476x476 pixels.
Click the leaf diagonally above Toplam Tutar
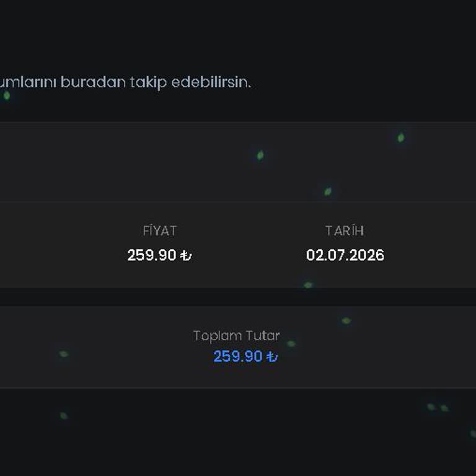click(x=346, y=320)
